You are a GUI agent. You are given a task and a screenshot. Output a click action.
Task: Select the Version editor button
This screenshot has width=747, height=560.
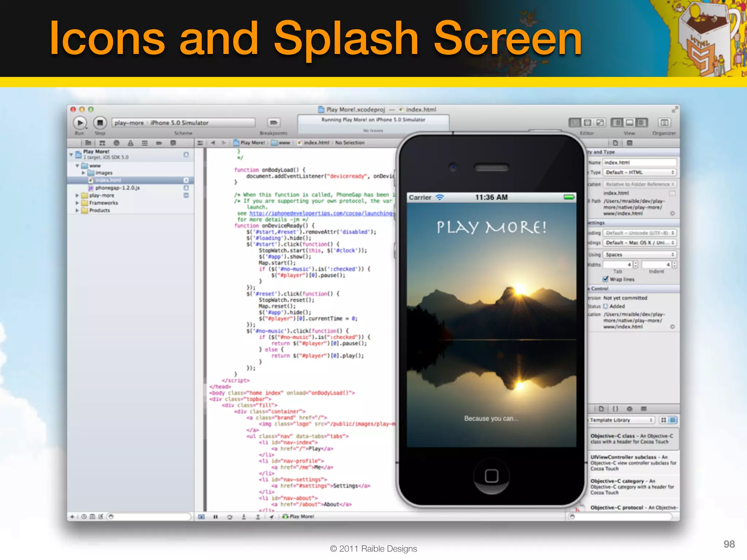tap(600, 123)
